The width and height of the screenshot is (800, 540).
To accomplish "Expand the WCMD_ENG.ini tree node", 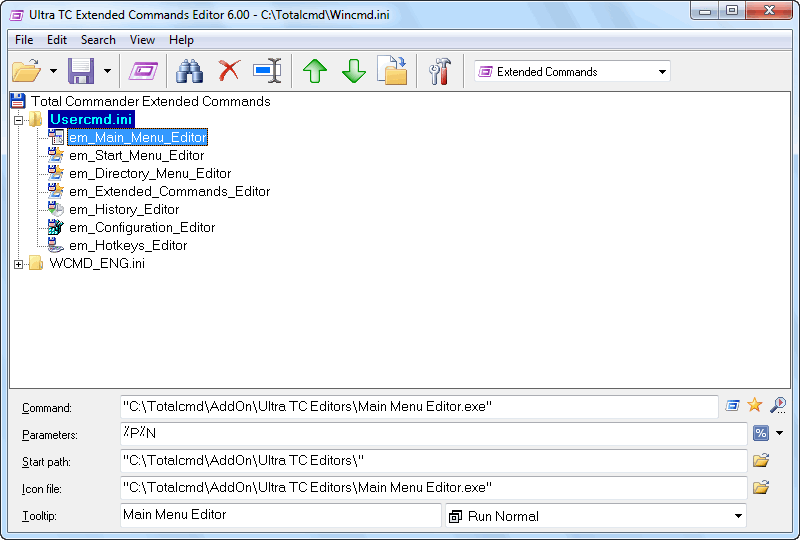I will 19,264.
